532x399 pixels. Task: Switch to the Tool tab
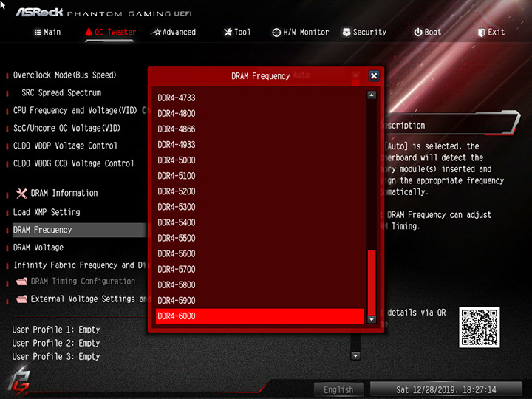(x=237, y=33)
